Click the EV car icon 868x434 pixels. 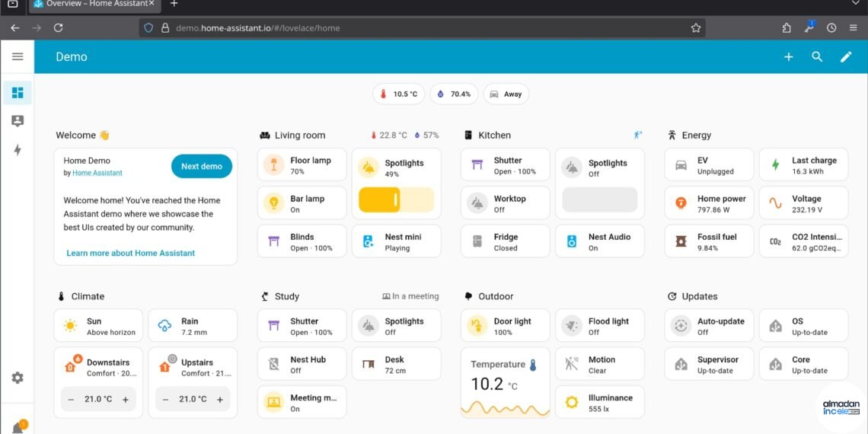[681, 165]
